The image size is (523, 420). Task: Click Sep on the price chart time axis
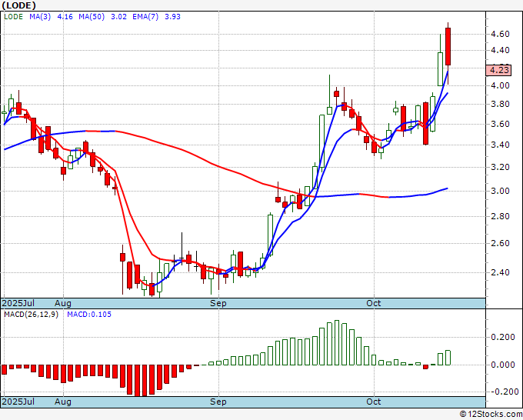pyautogui.click(x=218, y=303)
